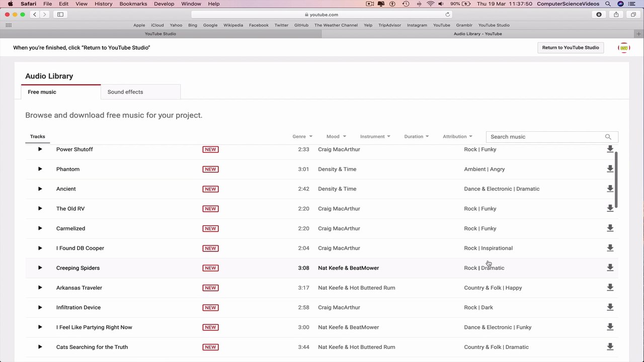Play the Infiltration Device track
Viewport: 644px width, 362px height.
point(40,307)
